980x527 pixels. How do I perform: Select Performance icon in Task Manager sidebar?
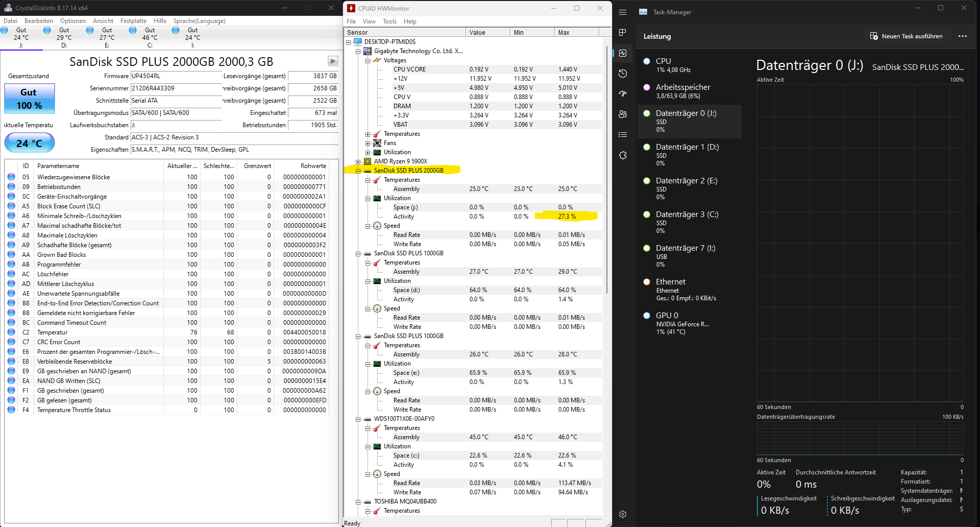pyautogui.click(x=623, y=53)
